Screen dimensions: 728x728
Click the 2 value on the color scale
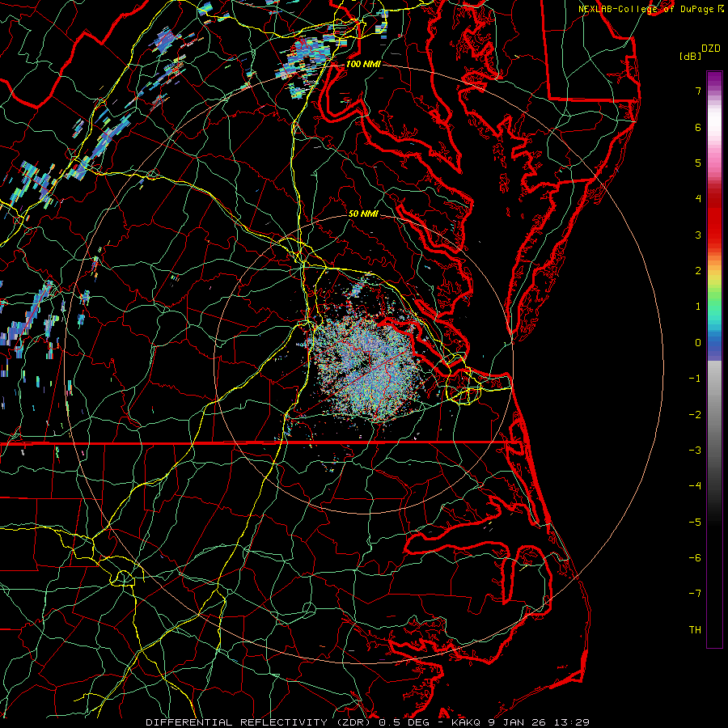[698, 271]
